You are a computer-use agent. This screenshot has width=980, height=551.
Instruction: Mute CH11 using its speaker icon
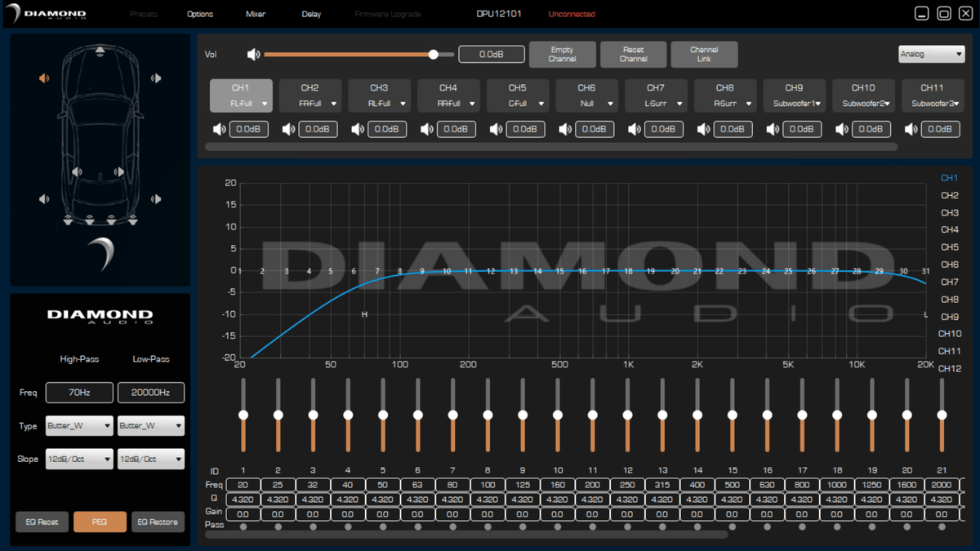tap(911, 129)
